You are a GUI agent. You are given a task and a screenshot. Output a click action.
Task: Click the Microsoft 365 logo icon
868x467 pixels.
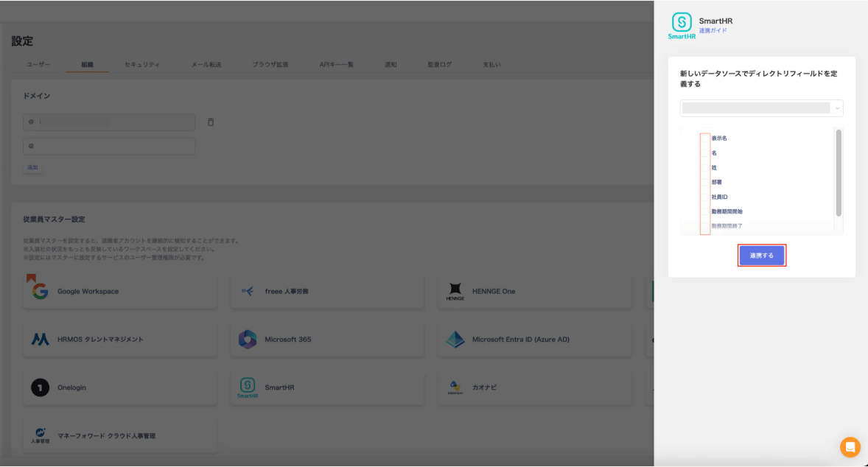(248, 340)
